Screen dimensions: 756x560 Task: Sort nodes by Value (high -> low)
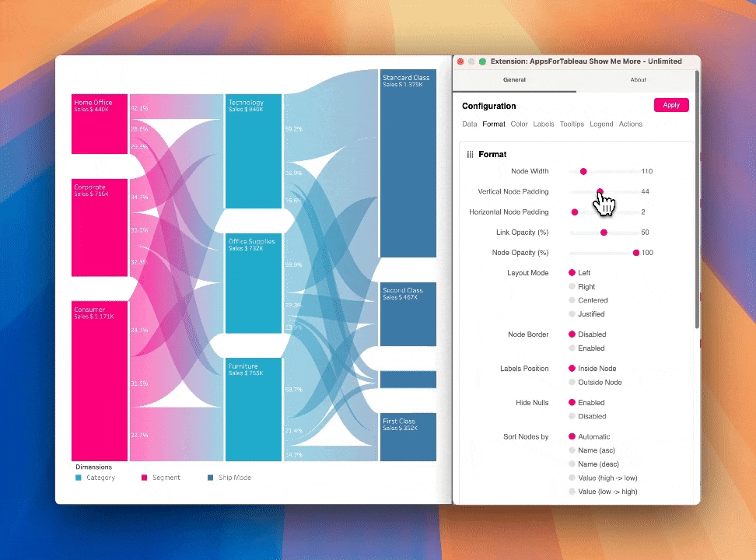[572, 478]
